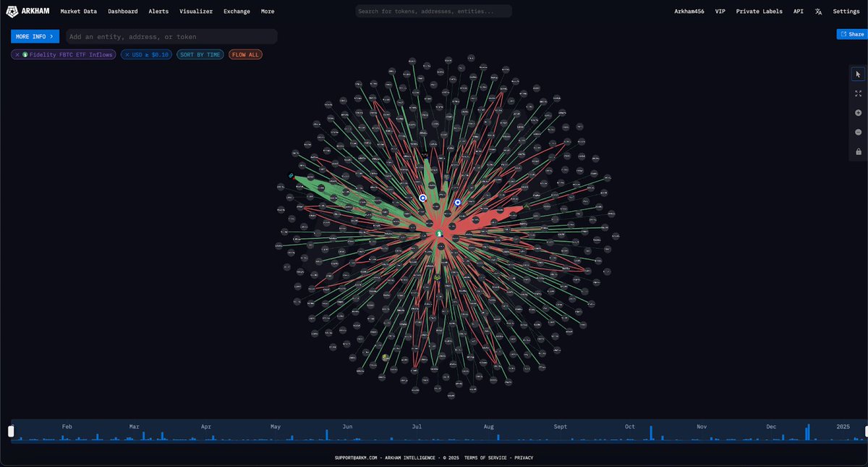Remove the USD ≥ $0.10 filter
The image size is (868, 467).
pyautogui.click(x=127, y=54)
